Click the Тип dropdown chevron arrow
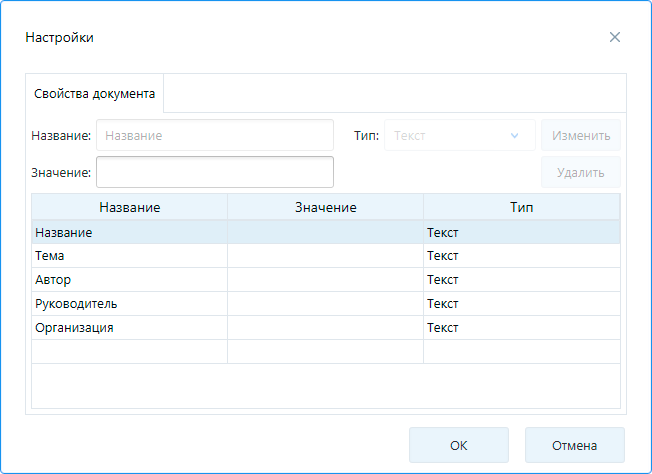This screenshot has width=652, height=474. 515,135
